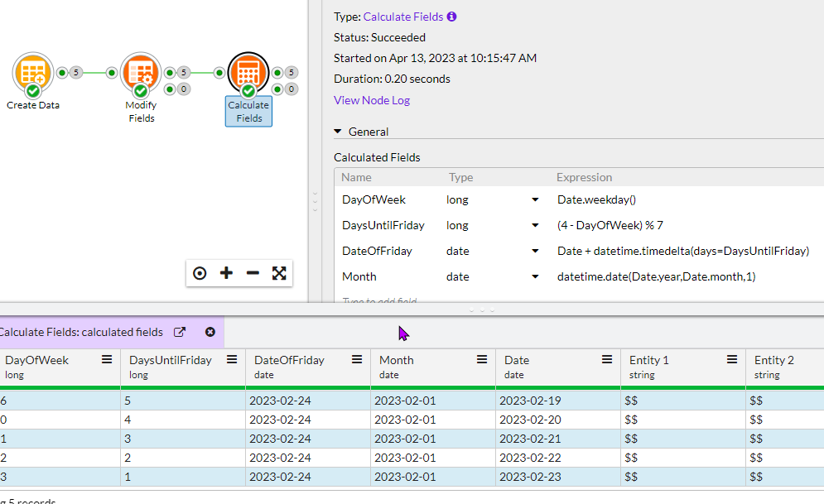Switch to the calculated fields data tab
This screenshot has width=824, height=504.
tap(83, 332)
